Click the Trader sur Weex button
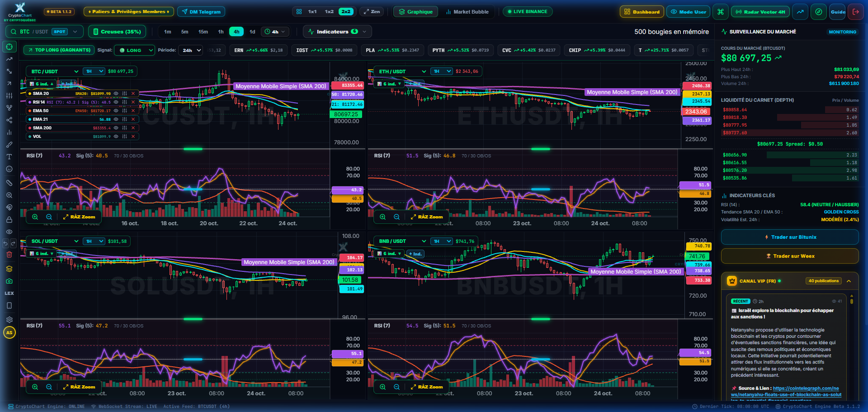The image size is (868, 412). [x=790, y=256]
